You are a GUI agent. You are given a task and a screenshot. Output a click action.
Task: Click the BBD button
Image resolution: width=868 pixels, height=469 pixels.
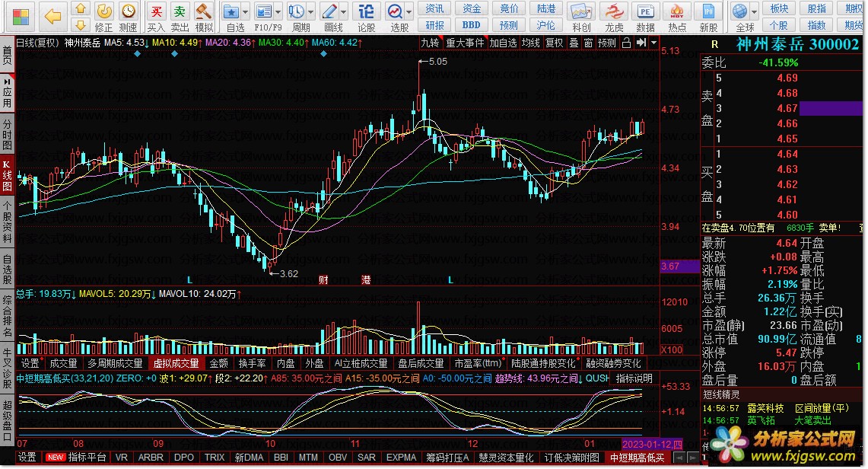(x=472, y=25)
